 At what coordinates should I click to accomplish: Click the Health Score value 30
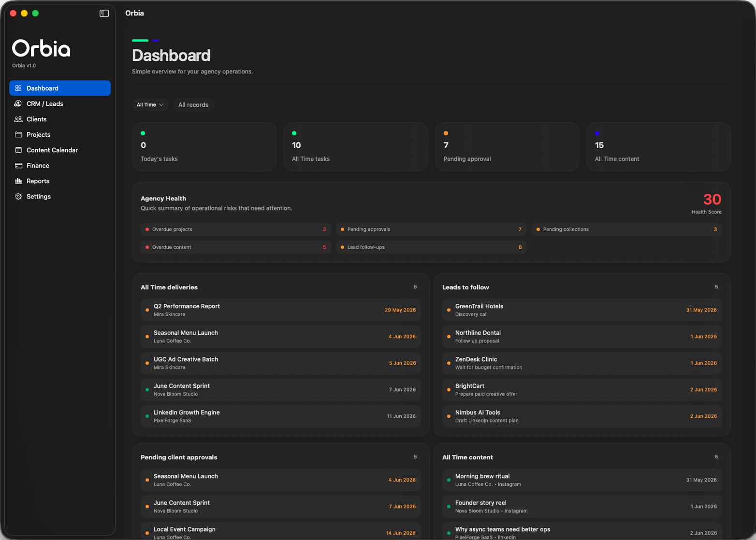click(x=712, y=199)
